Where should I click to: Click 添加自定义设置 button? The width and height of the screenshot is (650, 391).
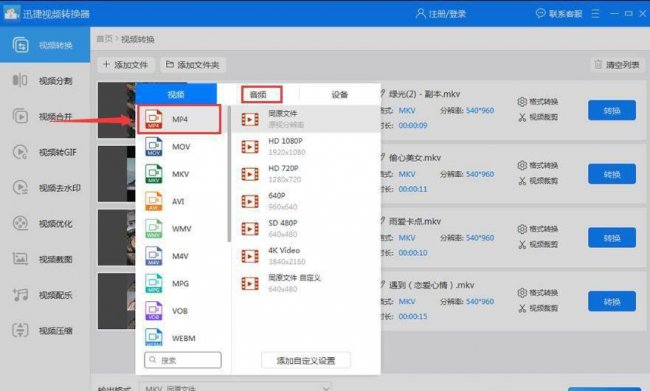[x=306, y=360]
